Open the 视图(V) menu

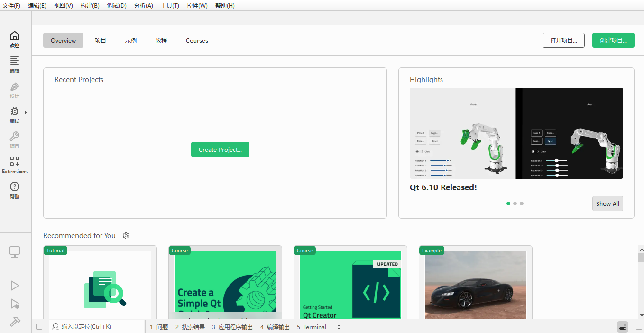point(64,5)
